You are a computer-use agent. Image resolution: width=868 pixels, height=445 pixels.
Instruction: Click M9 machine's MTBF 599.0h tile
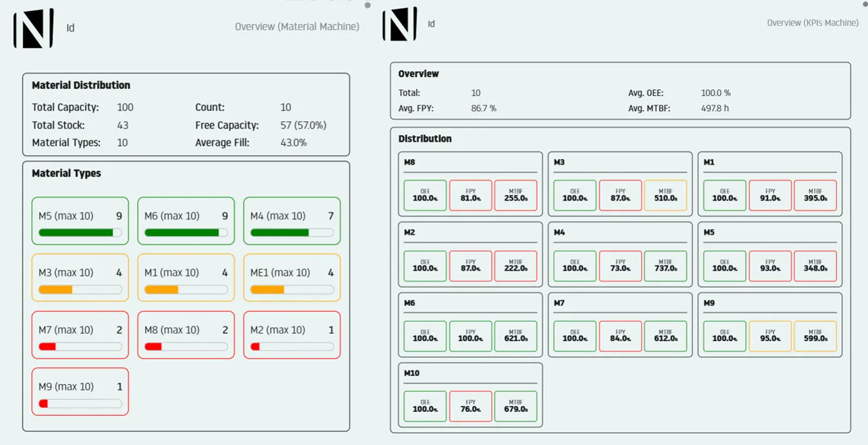click(815, 336)
